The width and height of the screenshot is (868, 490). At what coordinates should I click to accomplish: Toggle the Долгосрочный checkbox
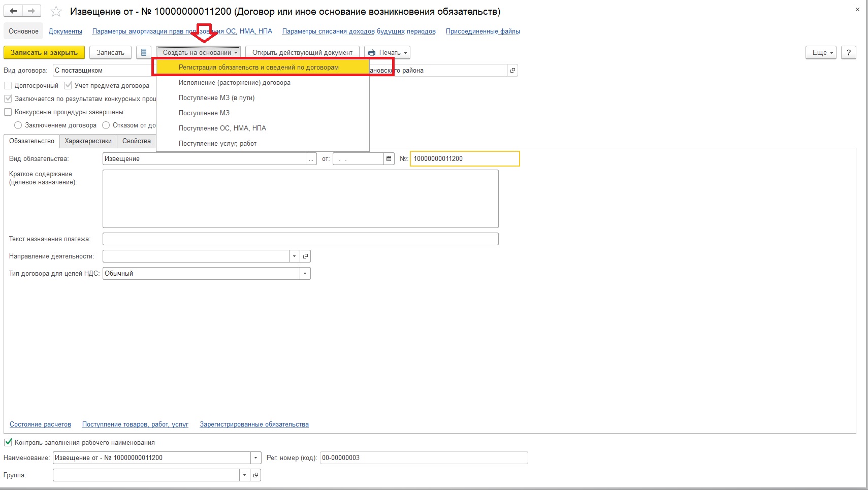coord(8,85)
